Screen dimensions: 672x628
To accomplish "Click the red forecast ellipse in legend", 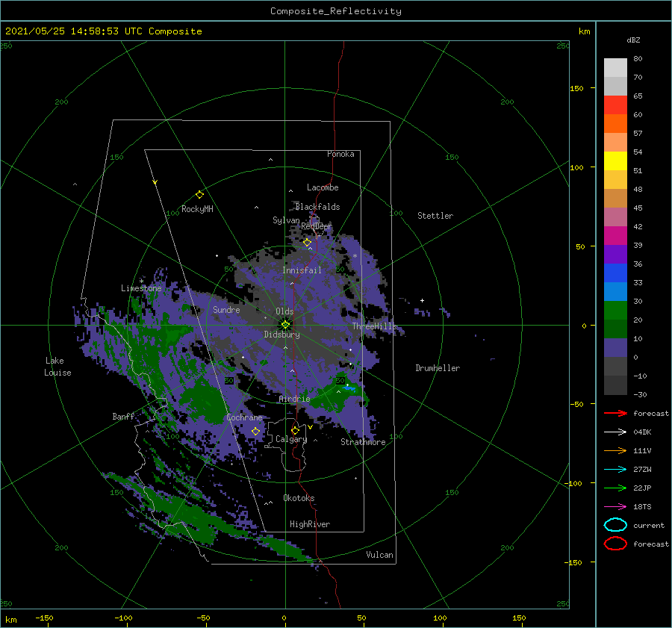I will point(615,544).
